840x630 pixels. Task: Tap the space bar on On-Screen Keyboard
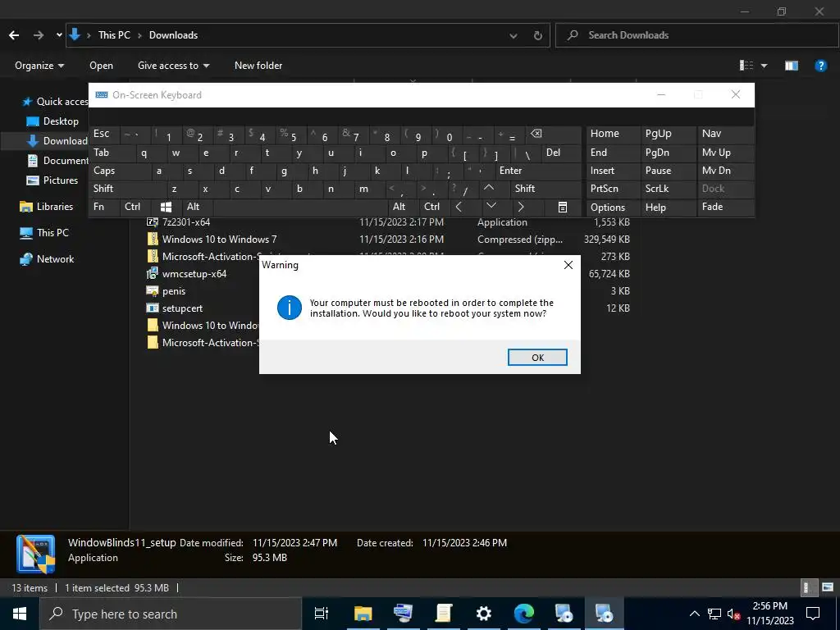tap(300, 207)
